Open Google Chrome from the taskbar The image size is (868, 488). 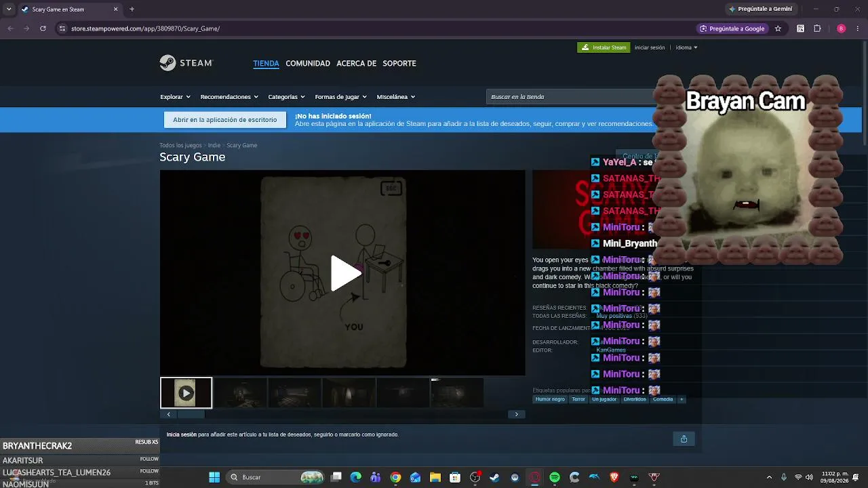click(x=395, y=477)
